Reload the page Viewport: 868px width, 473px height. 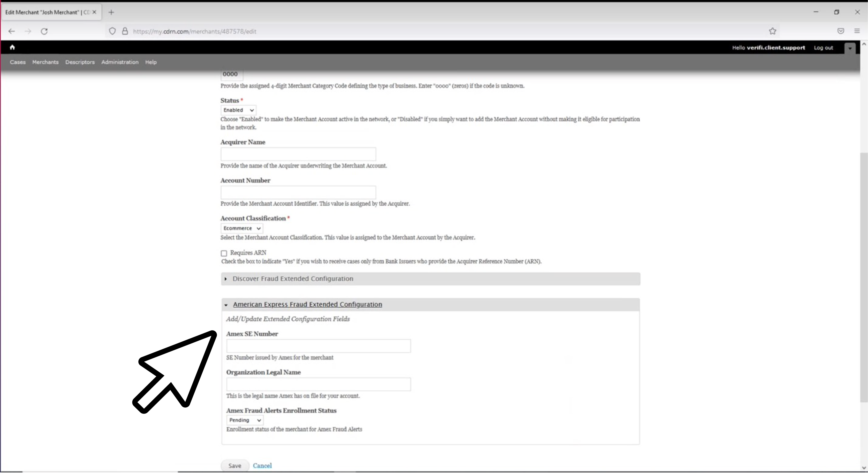44,31
